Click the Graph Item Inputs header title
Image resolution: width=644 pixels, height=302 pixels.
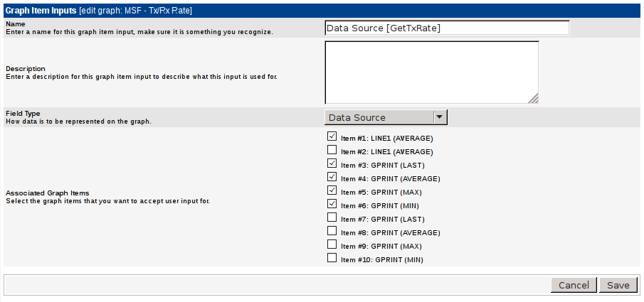(x=41, y=11)
